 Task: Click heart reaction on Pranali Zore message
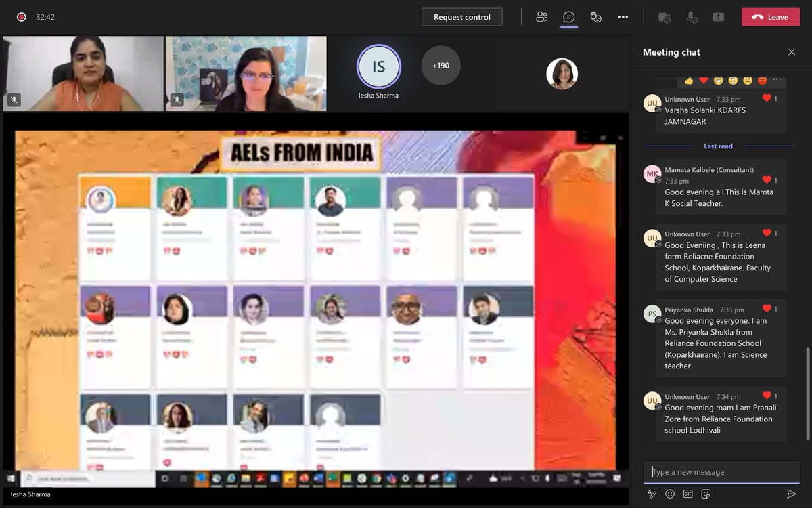pos(767,396)
